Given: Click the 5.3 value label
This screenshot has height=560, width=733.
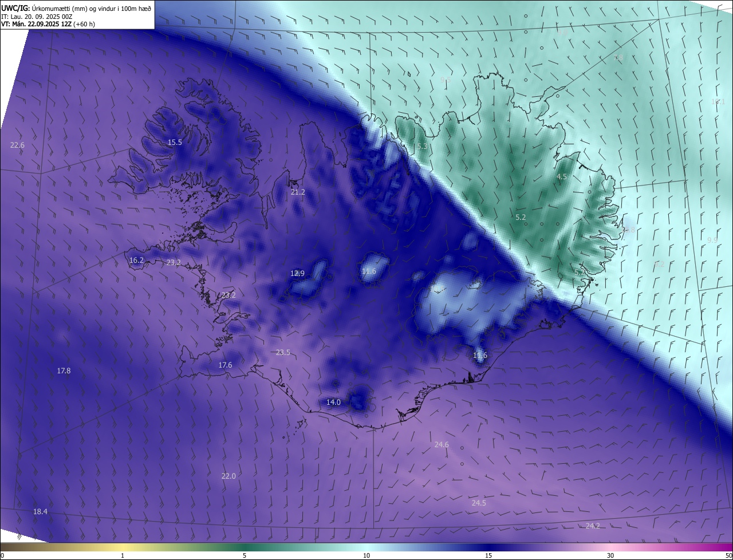Looking at the screenshot, I should (x=422, y=147).
